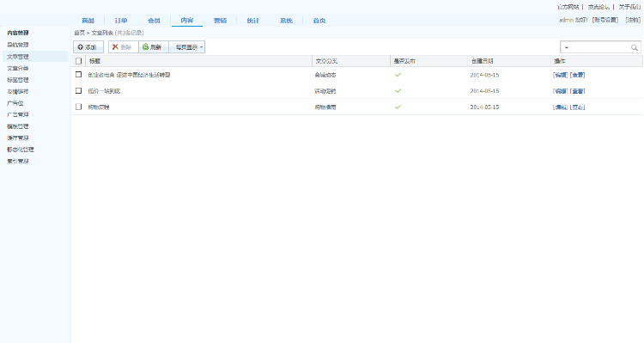Click [查看] link in the 购物 article row
This screenshot has width=644, height=343.
[578, 107]
